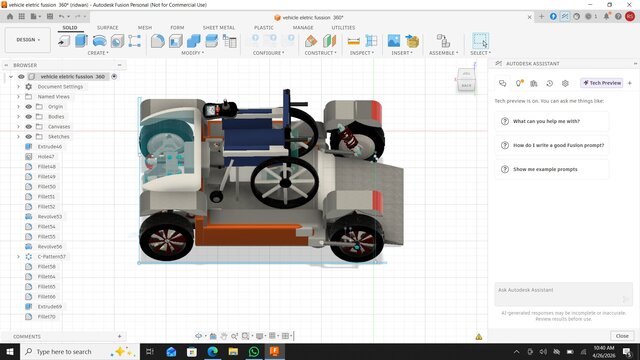This screenshot has height=360, width=640.
Task: Open the ASSEMBLE dropdown menu
Action: 444,53
